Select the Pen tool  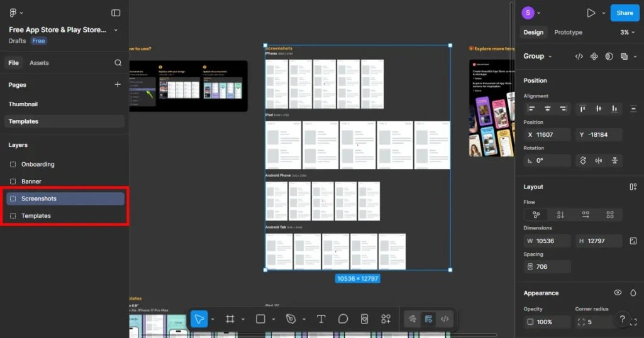pos(291,319)
